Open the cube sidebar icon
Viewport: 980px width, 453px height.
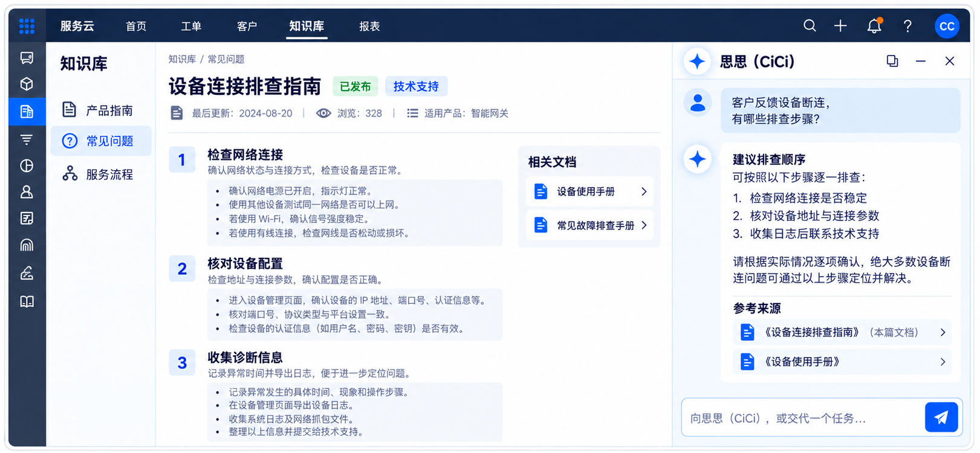pyautogui.click(x=27, y=84)
